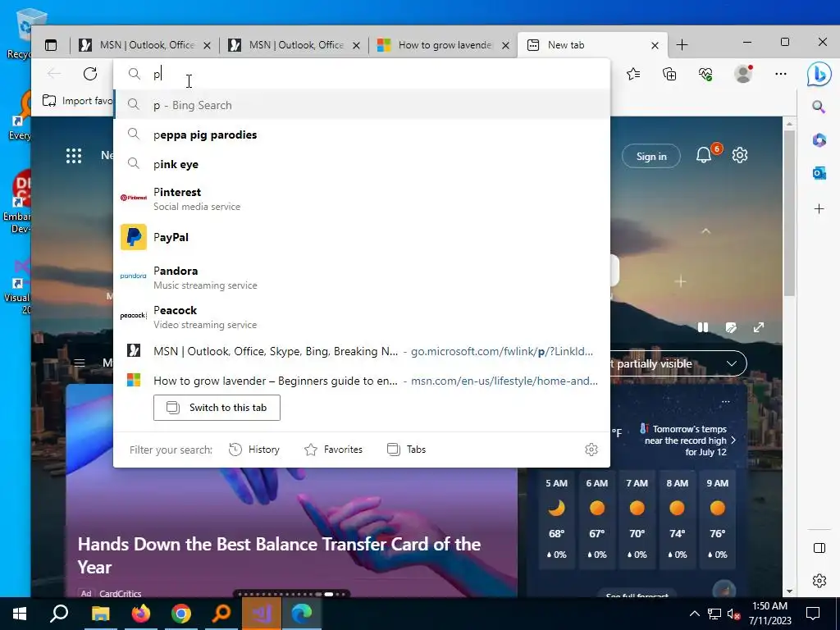
Task: Open Edge Settings and more ellipsis
Action: click(x=781, y=74)
